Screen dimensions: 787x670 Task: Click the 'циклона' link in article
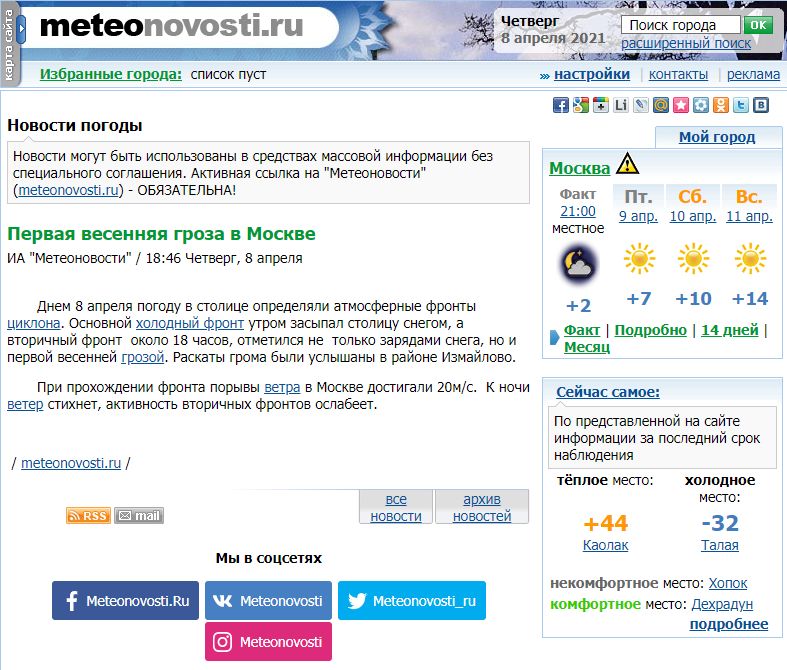(34, 323)
